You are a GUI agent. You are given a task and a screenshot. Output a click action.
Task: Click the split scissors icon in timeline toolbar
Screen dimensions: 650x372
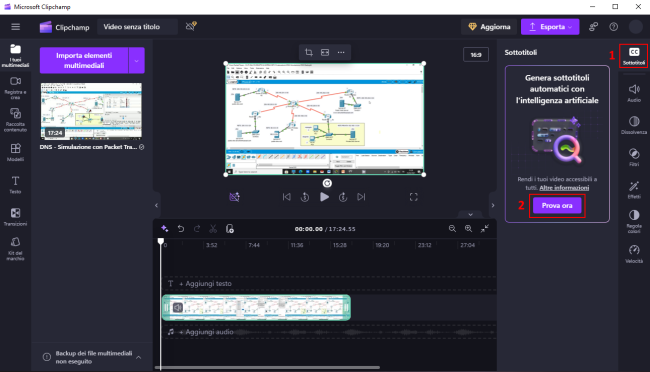pyautogui.click(x=213, y=229)
